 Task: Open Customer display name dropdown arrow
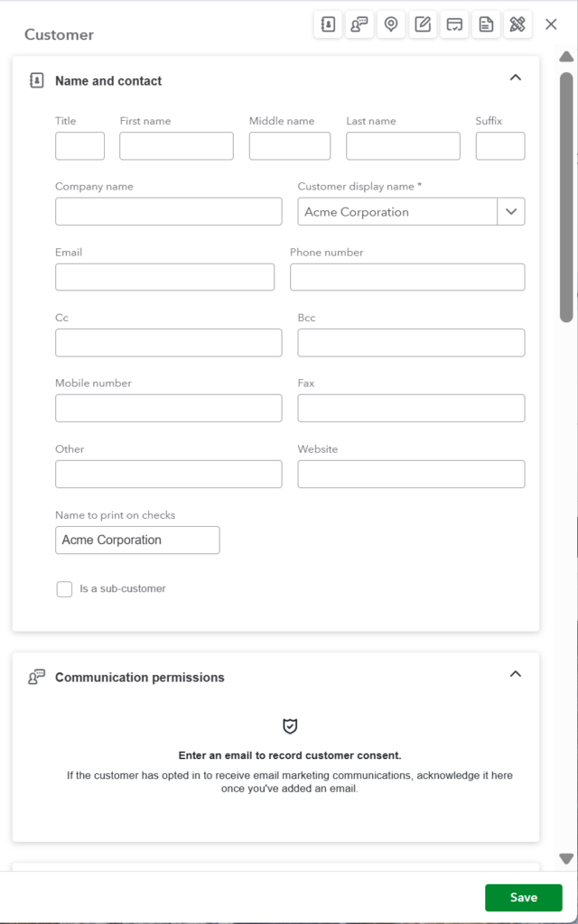pyautogui.click(x=511, y=211)
